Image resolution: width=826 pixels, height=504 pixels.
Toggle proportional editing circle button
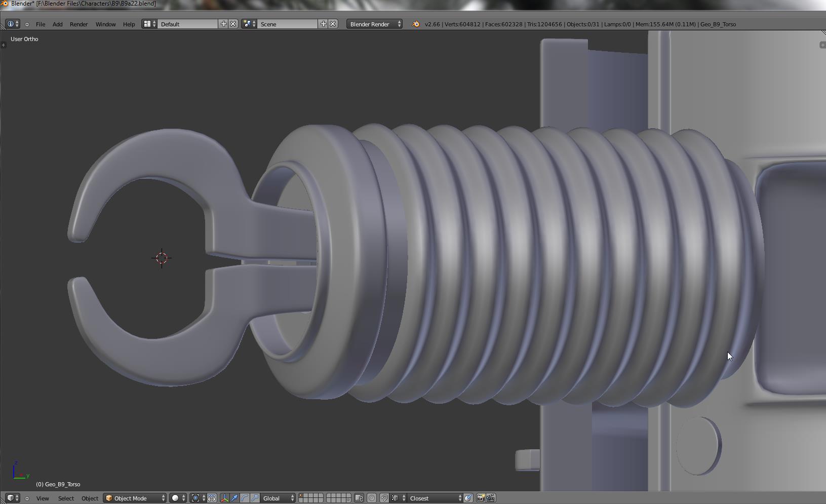371,498
